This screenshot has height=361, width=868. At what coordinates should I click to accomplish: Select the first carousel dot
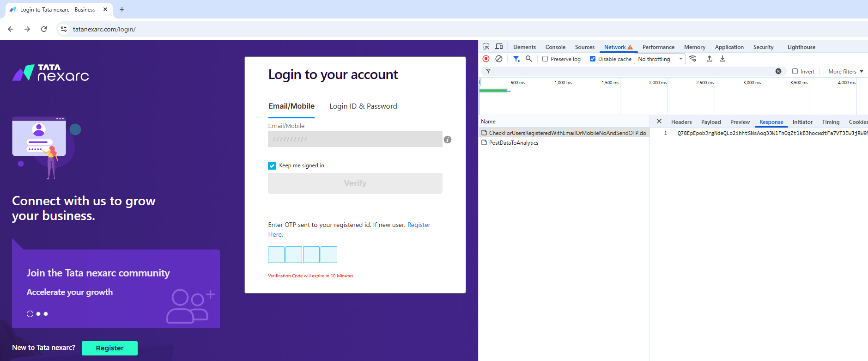tap(30, 314)
